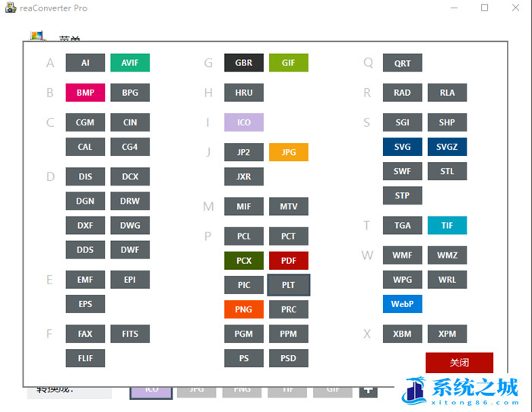The image size is (532, 412).
Task: Choose the green AVIF format
Action: [130, 63]
